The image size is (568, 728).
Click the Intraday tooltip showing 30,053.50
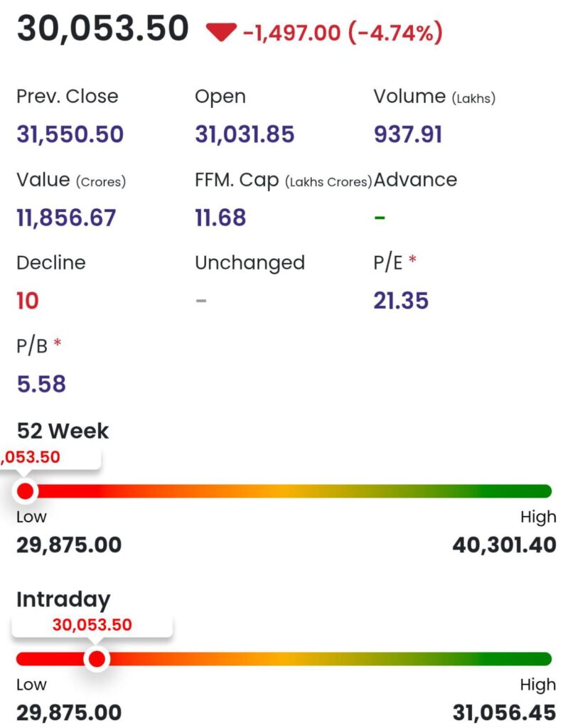pyautogui.click(x=92, y=625)
